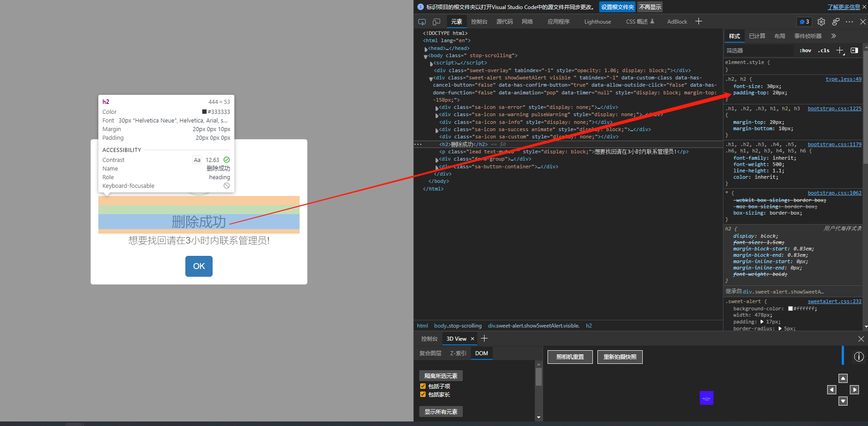Expand the script element node
The width and height of the screenshot is (868, 426).
click(x=431, y=64)
